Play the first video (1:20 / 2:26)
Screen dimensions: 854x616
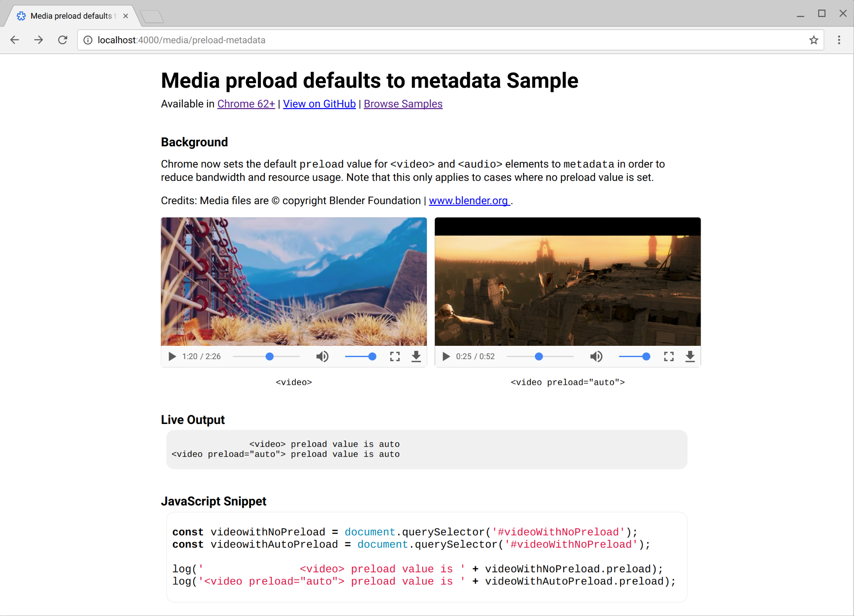click(172, 356)
